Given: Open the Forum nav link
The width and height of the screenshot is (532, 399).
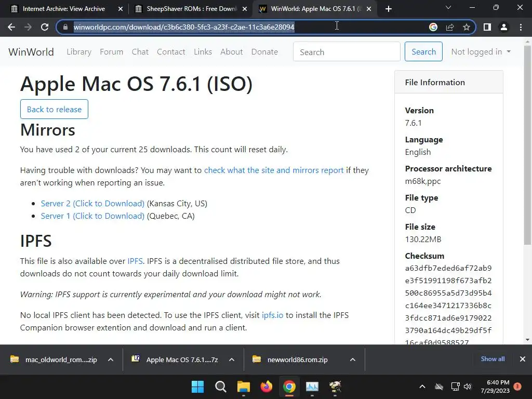Looking at the screenshot, I should pyautogui.click(x=111, y=52).
